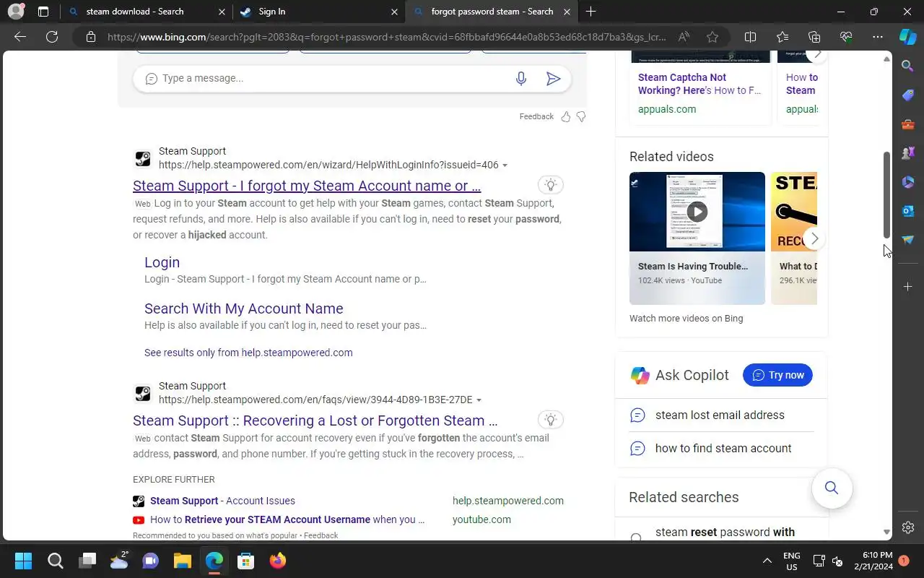Open the Login sub-link
The width and height of the screenshot is (924, 578).
coord(162,262)
